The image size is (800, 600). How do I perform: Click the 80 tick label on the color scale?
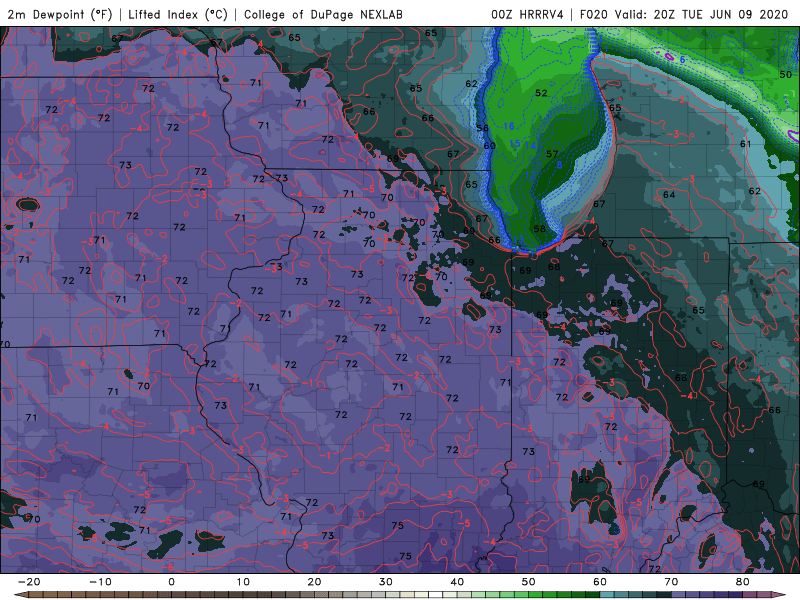point(743,582)
